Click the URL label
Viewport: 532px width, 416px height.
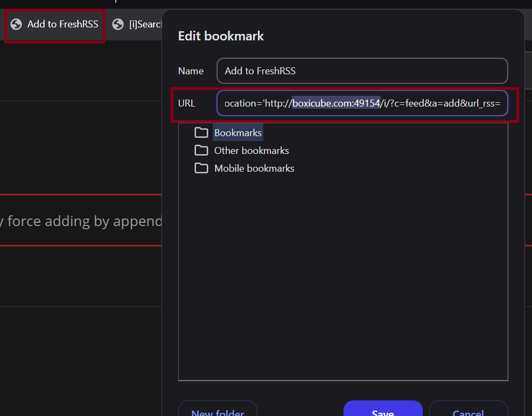(x=187, y=103)
